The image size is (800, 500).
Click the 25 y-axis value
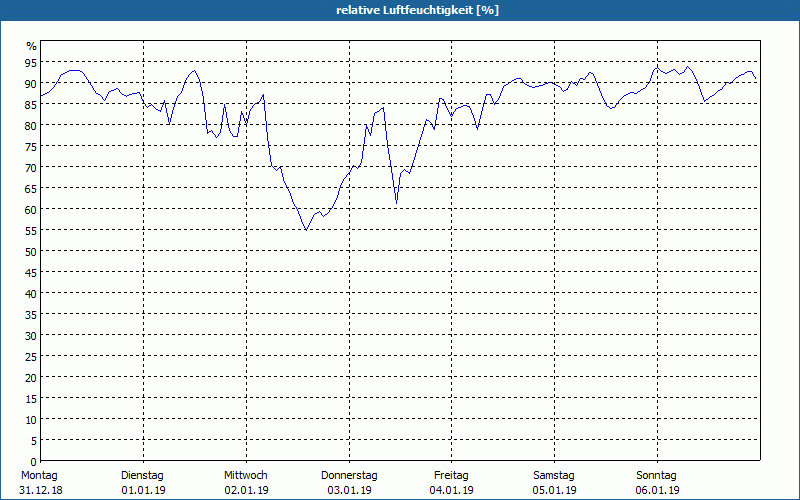click(x=31, y=357)
